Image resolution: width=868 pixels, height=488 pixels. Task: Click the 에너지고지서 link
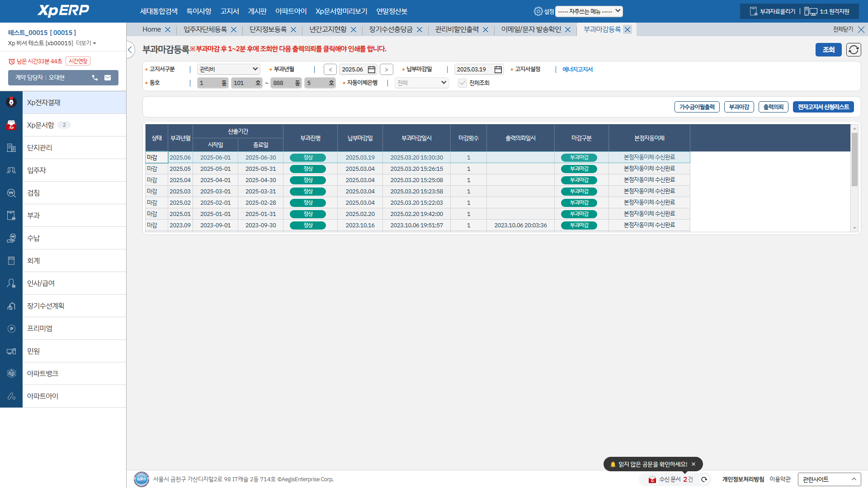pyautogui.click(x=577, y=70)
